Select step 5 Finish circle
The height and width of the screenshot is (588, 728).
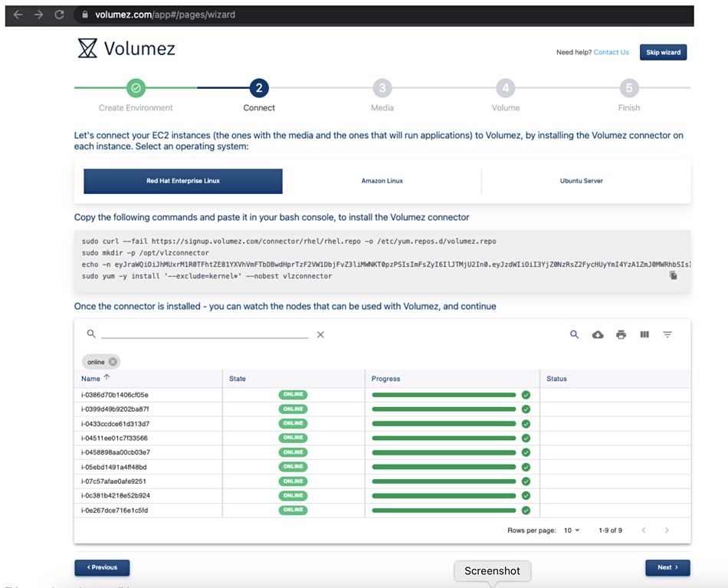[629, 88]
